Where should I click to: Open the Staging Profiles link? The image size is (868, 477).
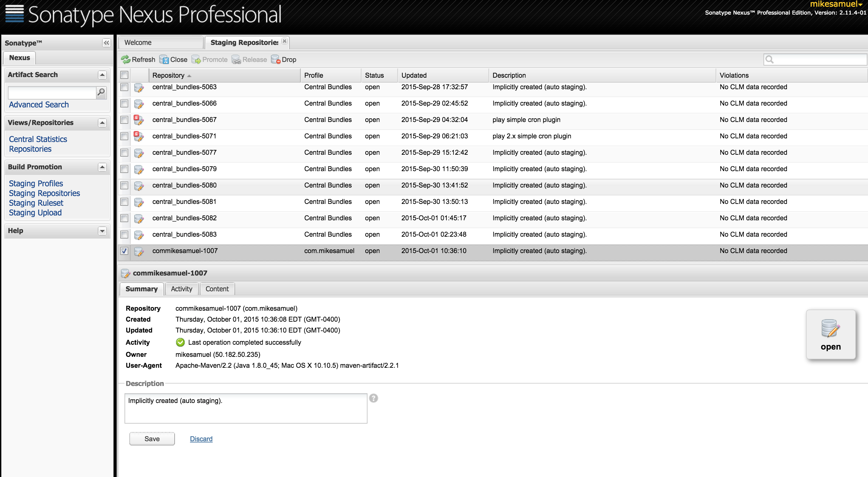(x=36, y=184)
